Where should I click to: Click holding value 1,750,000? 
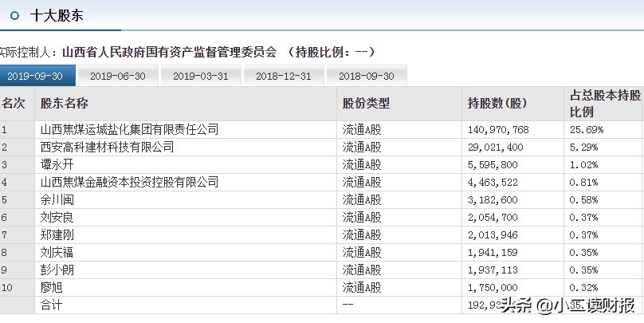coord(493,288)
